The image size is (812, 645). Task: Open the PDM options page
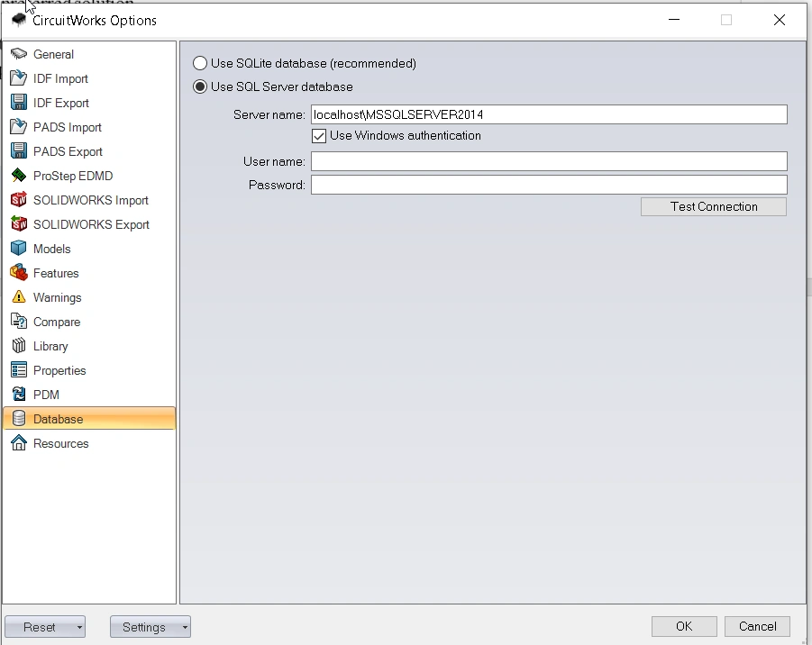[89, 395]
